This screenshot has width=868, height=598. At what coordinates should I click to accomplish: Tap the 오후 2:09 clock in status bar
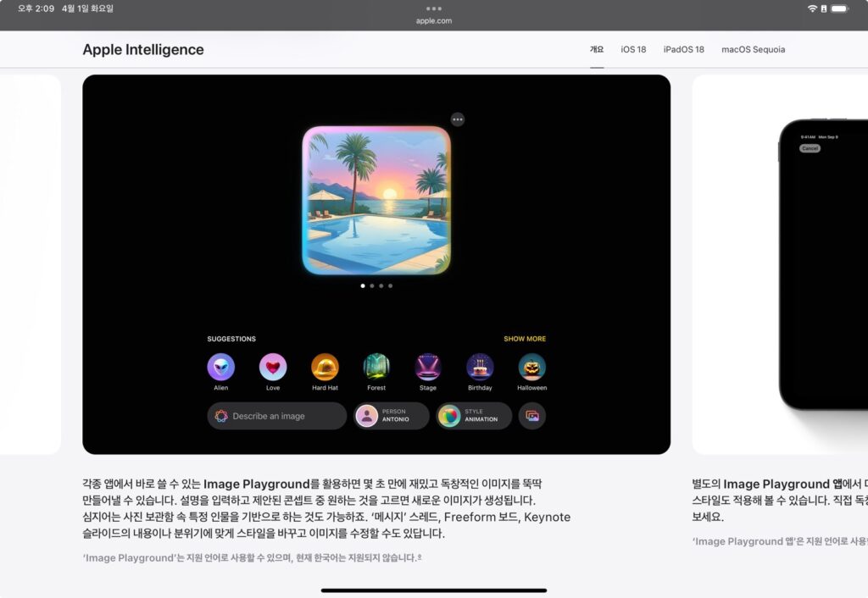[x=36, y=8]
